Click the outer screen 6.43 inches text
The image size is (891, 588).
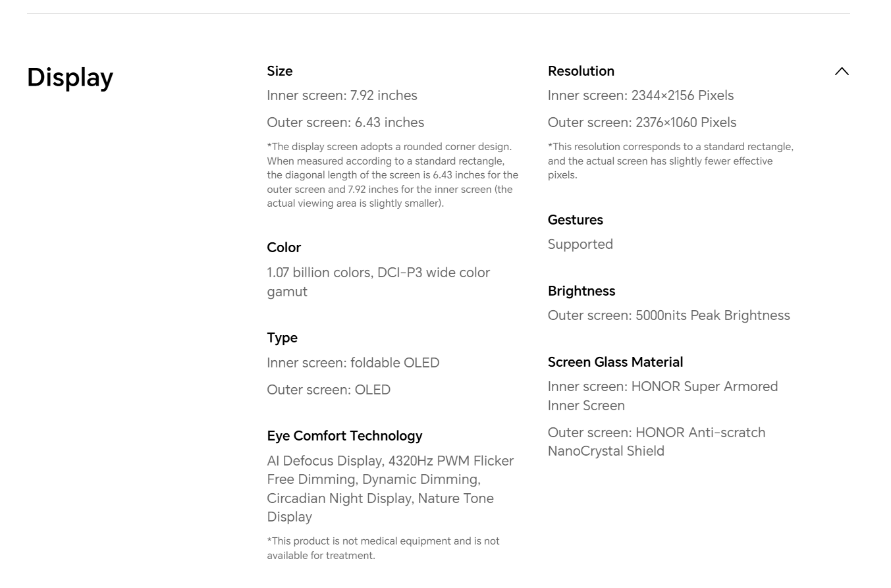345,122
